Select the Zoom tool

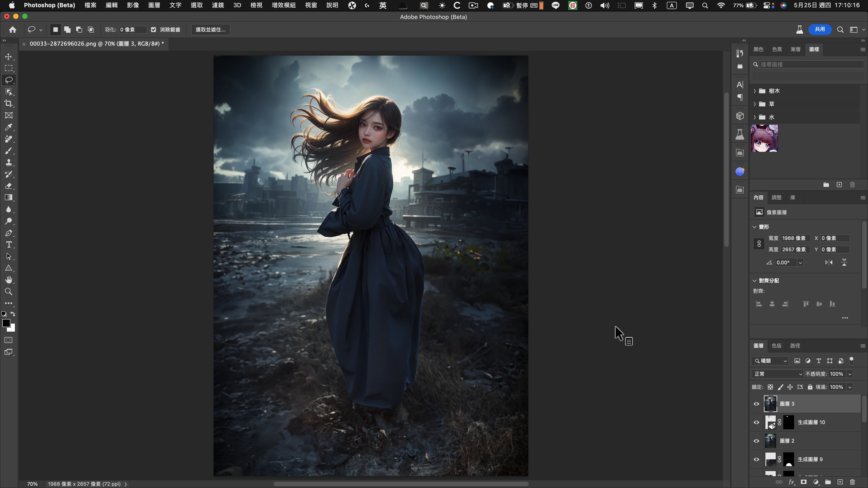9,292
